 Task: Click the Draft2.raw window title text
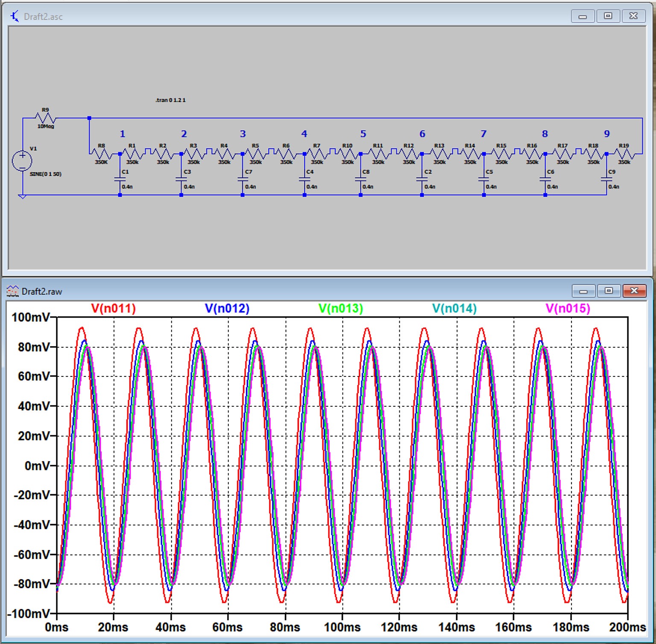[x=42, y=291]
